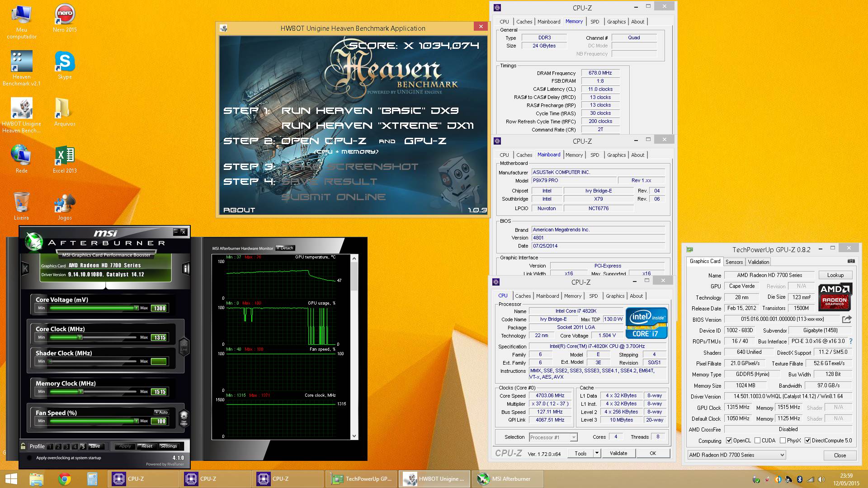Select Afterburner profile slot 1
The height and width of the screenshot is (488, 868).
[x=50, y=446]
